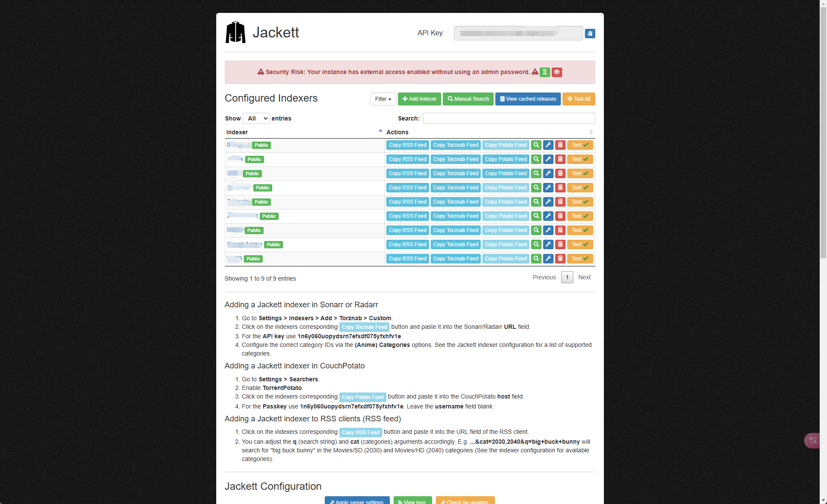Click the sample Copy Potato Feed badge in CouchPotato instructions
Image resolution: width=827 pixels, height=504 pixels.
coord(363,397)
